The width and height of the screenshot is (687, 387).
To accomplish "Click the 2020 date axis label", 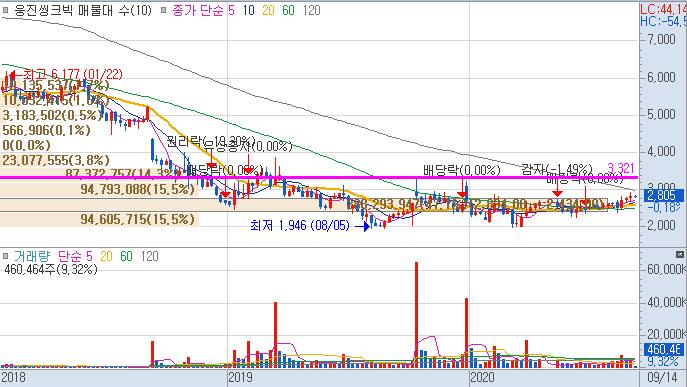I will tap(482, 377).
